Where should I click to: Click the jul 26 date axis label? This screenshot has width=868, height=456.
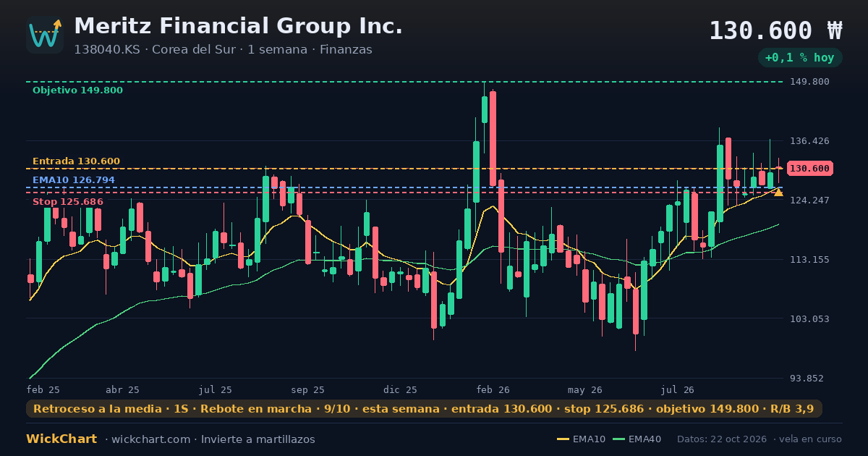[677, 390]
